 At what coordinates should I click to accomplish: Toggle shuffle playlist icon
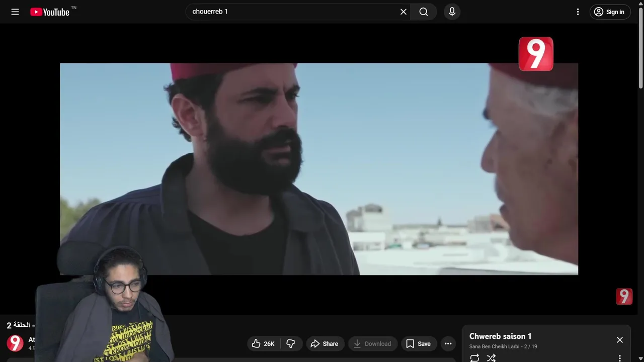pyautogui.click(x=491, y=358)
